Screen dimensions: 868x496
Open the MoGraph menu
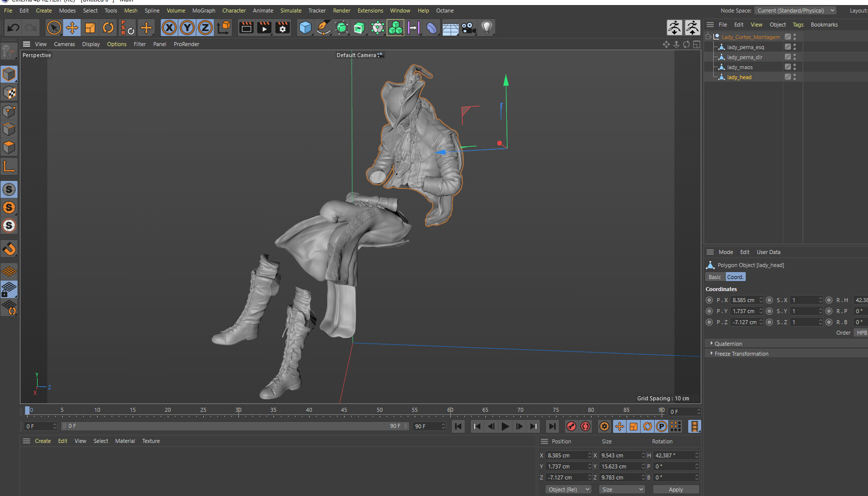[203, 10]
